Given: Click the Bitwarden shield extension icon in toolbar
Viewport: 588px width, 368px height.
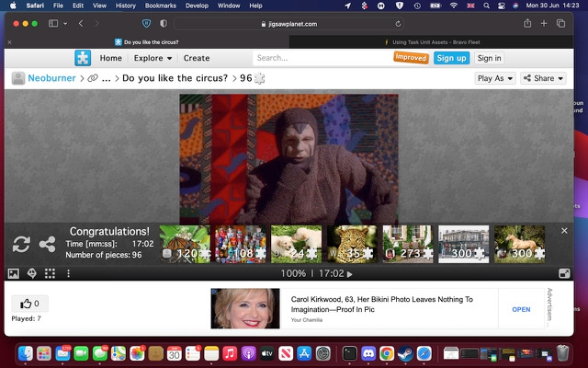Looking at the screenshot, I should pyautogui.click(x=146, y=24).
